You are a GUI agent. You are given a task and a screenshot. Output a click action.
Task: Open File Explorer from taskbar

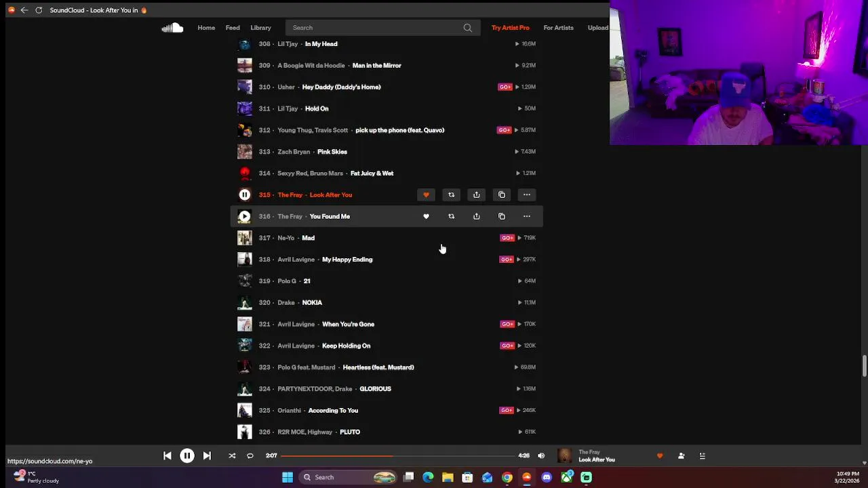point(448,478)
